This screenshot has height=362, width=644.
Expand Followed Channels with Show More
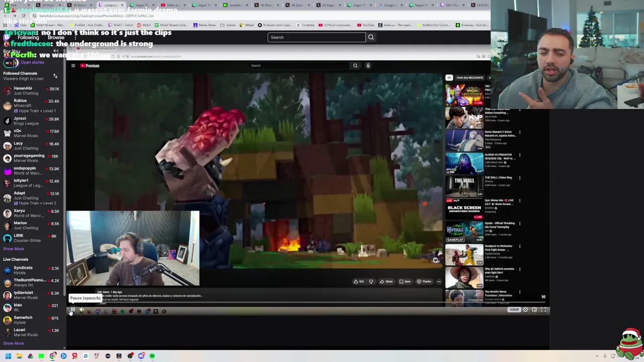[14, 249]
